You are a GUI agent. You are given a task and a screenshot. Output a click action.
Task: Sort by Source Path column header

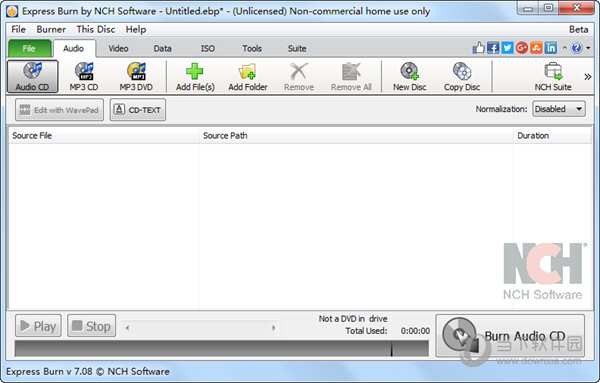[x=356, y=135]
